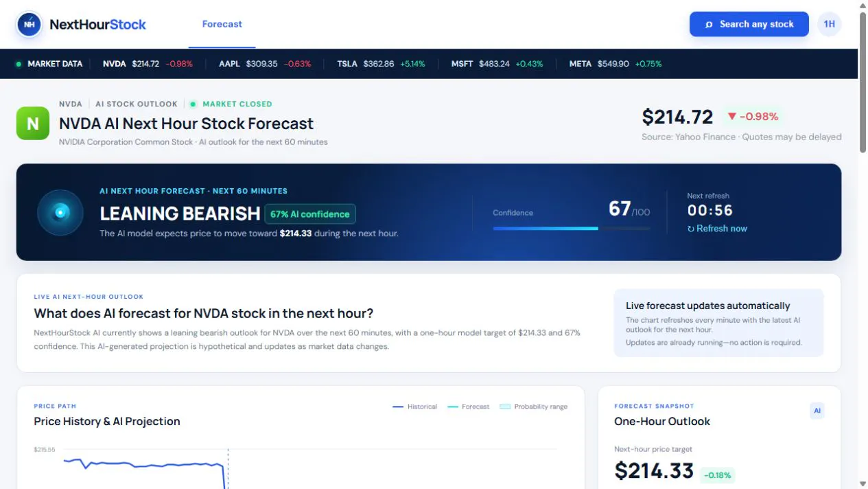The image size is (868, 489).
Task: Click the -0.18% badge beside $214.33 target
Action: [x=718, y=475]
